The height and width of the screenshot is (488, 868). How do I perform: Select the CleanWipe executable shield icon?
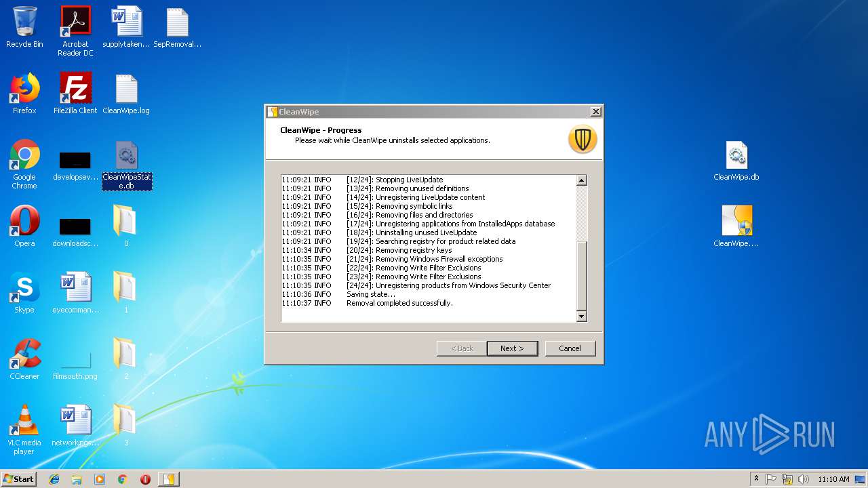(x=736, y=226)
